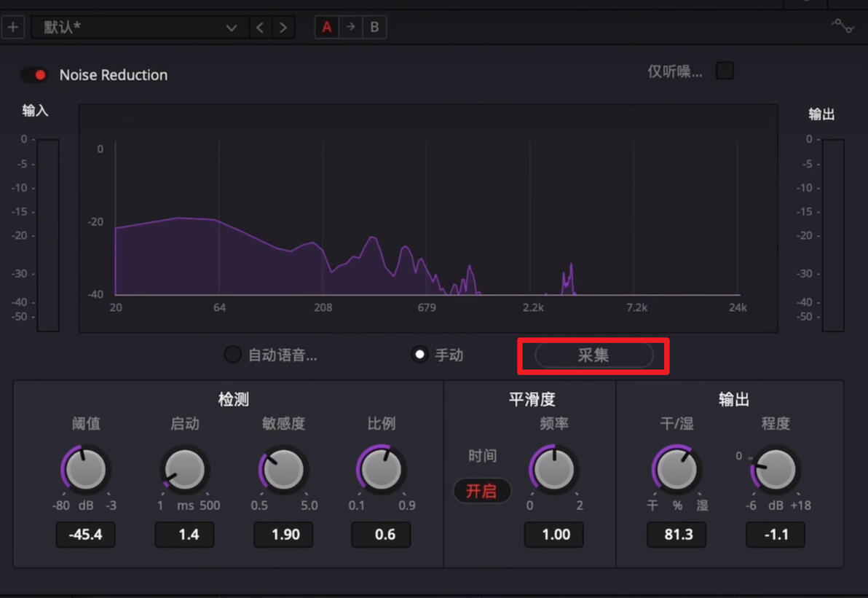868x598 pixels.
Task: Adjust the 程度 output level knob
Action: pos(776,470)
